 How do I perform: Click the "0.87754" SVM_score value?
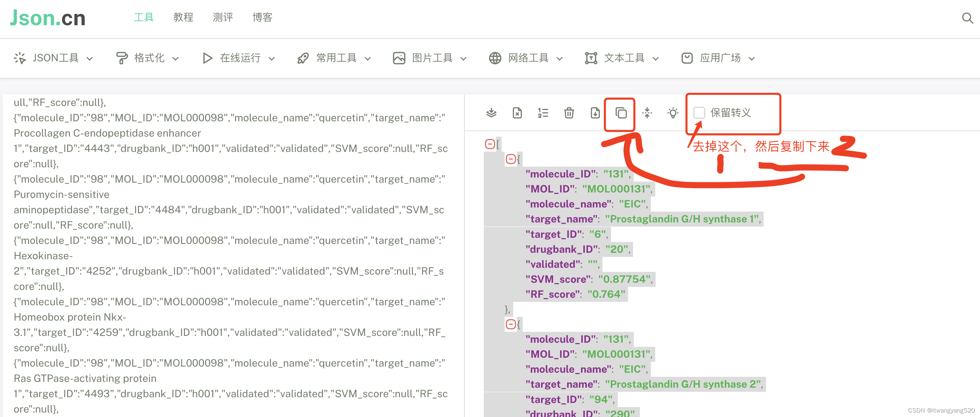[624, 279]
